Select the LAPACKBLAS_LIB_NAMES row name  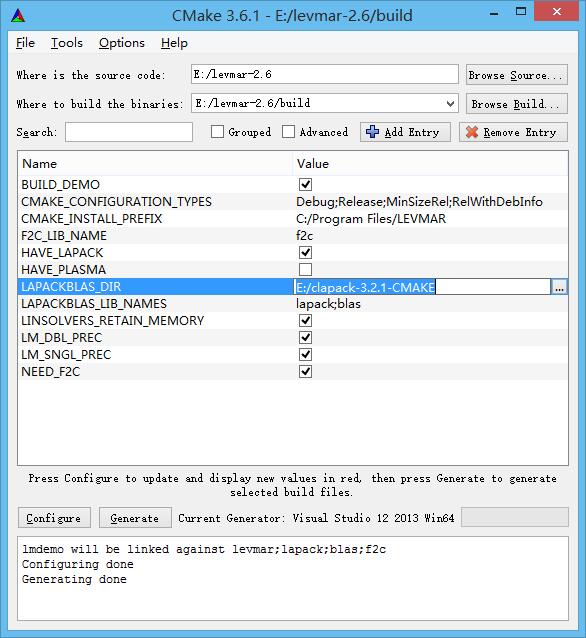(x=94, y=304)
